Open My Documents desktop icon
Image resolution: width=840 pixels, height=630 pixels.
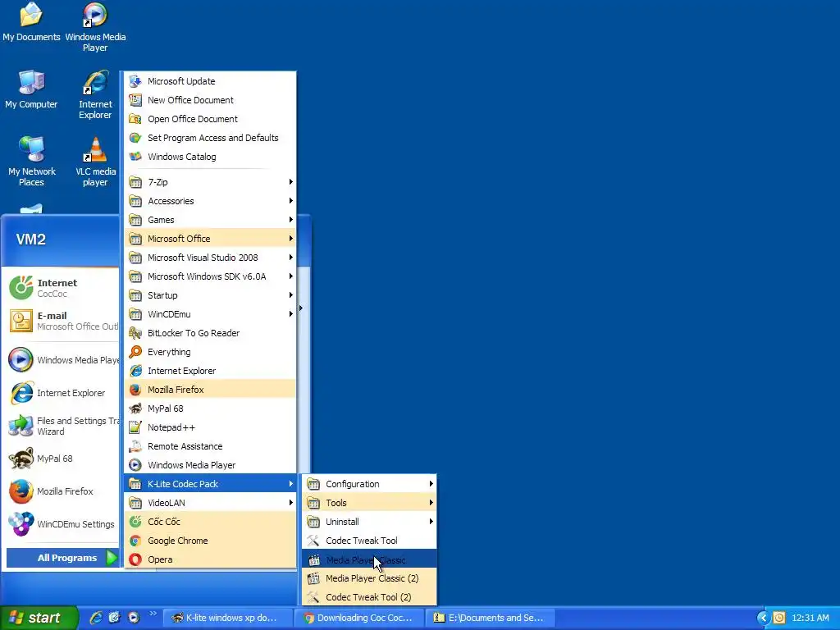[31, 22]
